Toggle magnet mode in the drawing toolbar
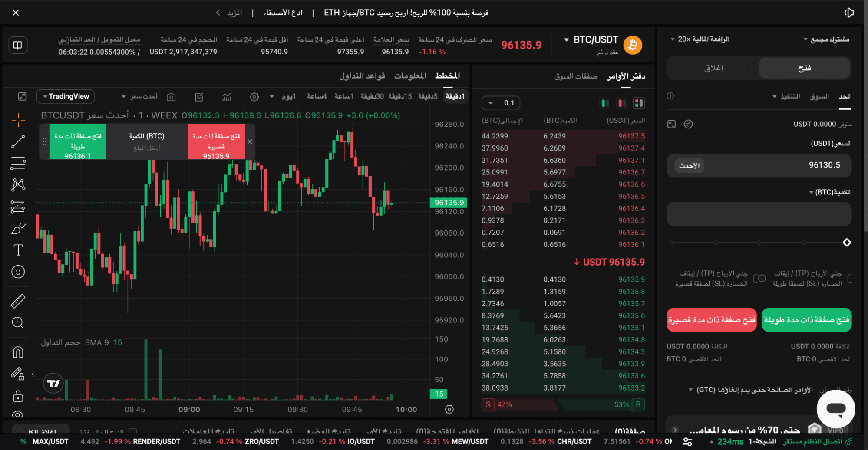Screen dimensions: 868x450 pos(17,352)
